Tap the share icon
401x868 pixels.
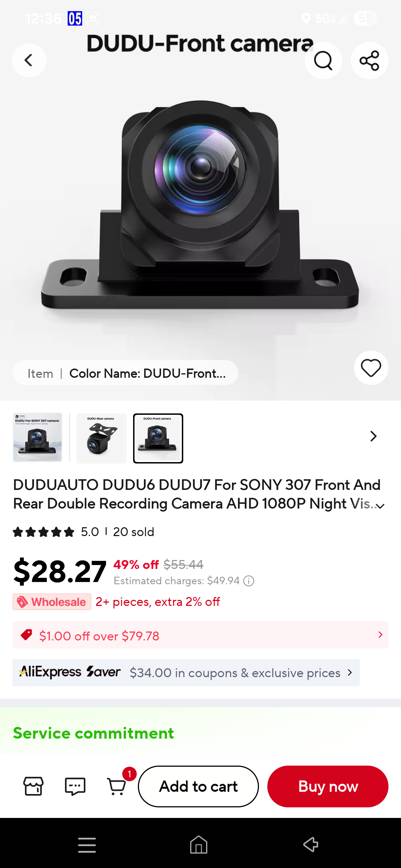point(369,61)
